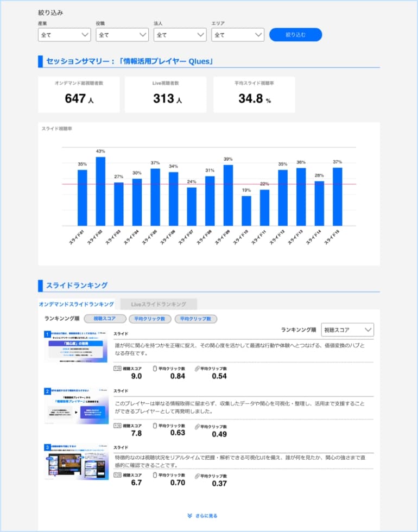The width and height of the screenshot is (418, 532).
Task: Open rank 2 slide thumbnail
Action: pyautogui.click(x=77, y=406)
